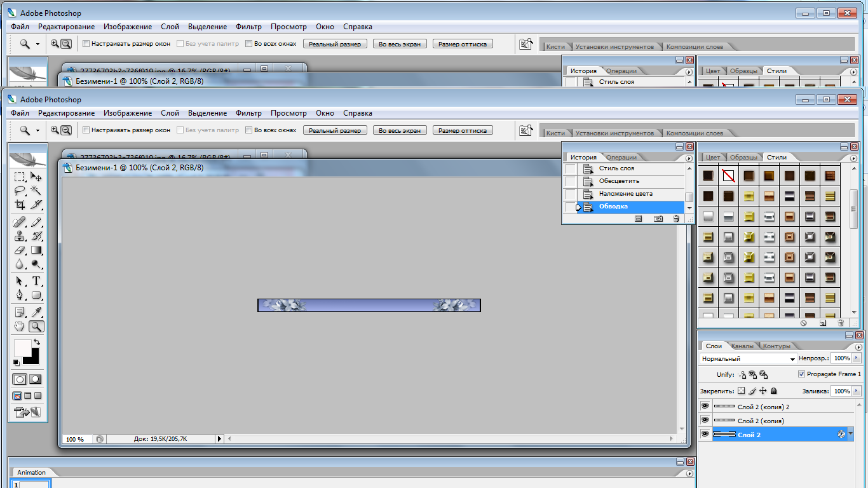Switch to the 'Операции' tab in front window

tap(621, 158)
